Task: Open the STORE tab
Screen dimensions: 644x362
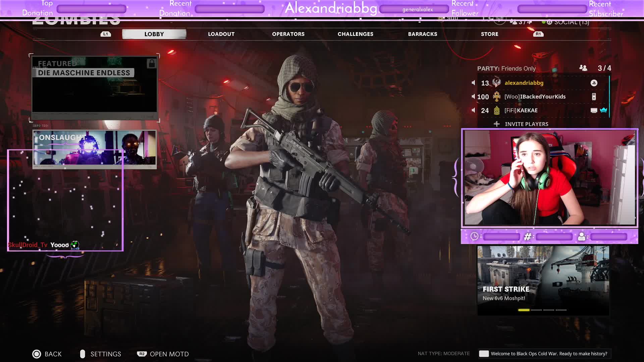Action: click(x=489, y=34)
